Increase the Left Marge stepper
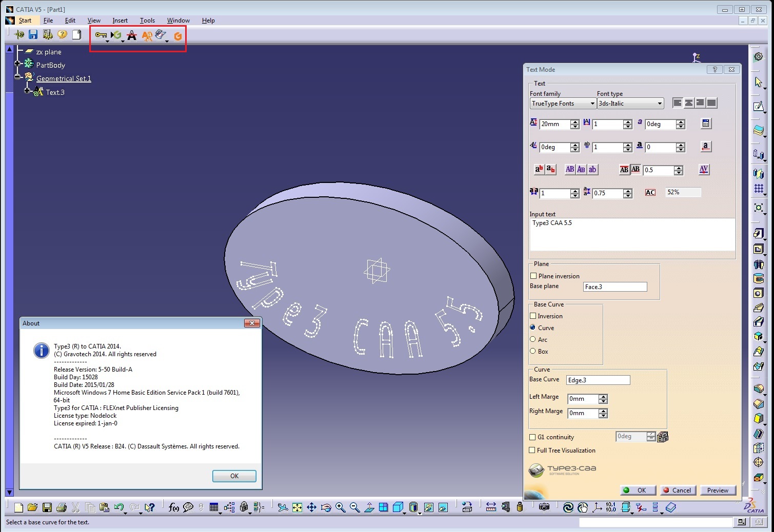Screen dimensions: 774x532 [x=603, y=397]
